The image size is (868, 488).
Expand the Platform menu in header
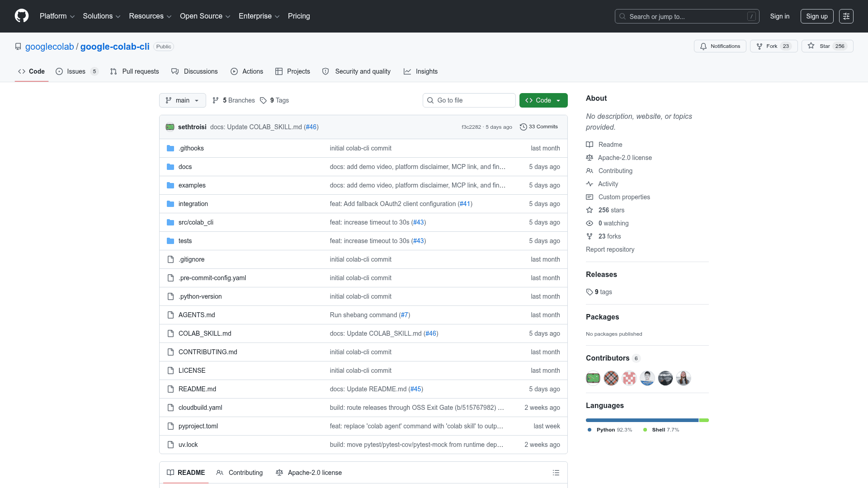tap(57, 16)
